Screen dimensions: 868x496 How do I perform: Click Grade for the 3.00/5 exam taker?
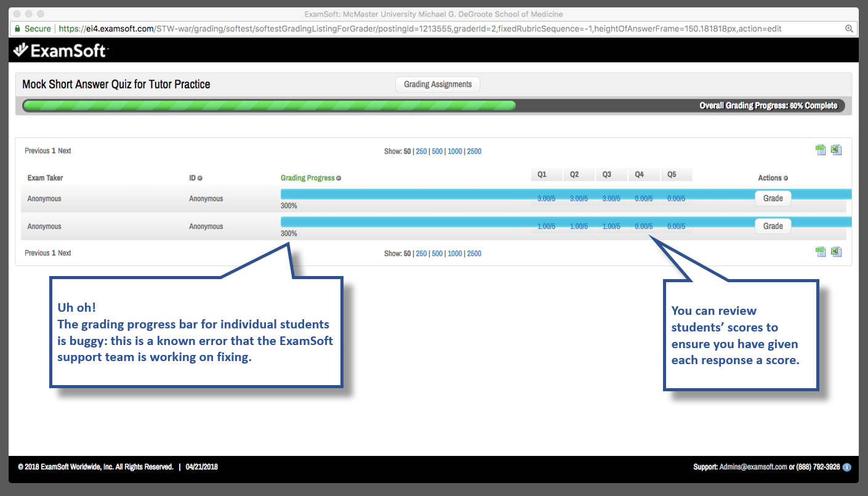click(x=773, y=198)
